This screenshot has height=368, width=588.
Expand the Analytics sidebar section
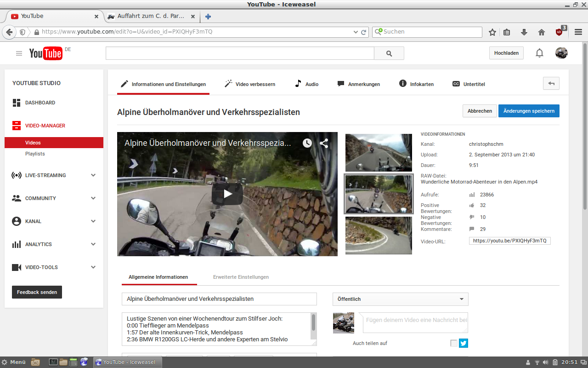[x=93, y=244]
